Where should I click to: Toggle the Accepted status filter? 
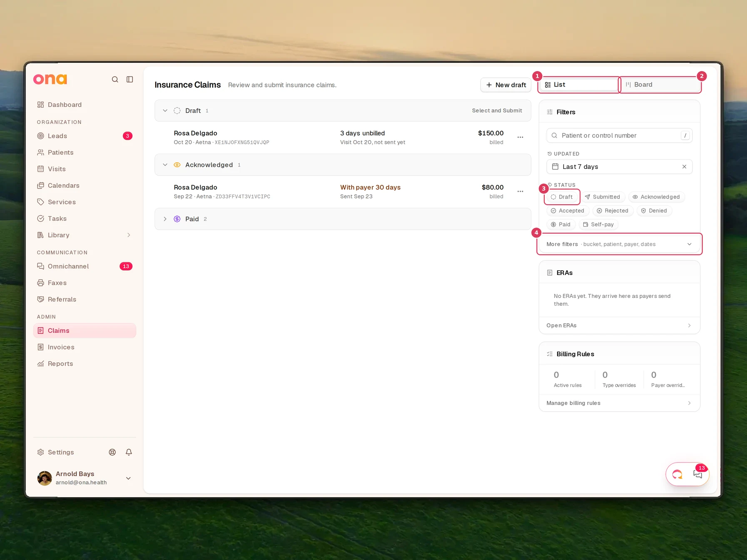568,211
